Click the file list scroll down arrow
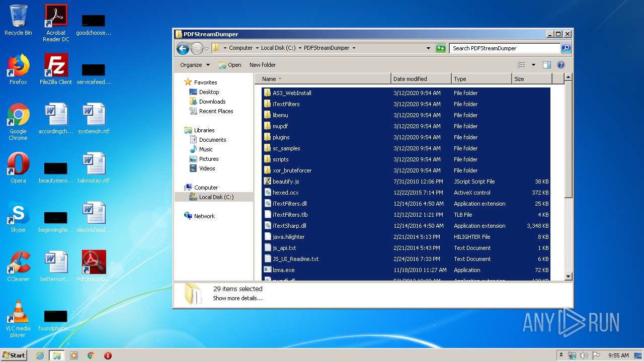 tap(568, 276)
